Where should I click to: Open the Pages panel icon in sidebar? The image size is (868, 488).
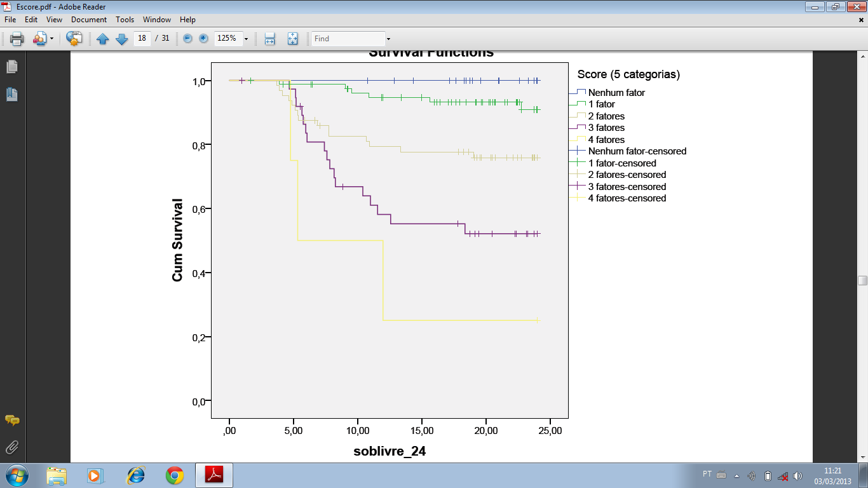[x=12, y=66]
